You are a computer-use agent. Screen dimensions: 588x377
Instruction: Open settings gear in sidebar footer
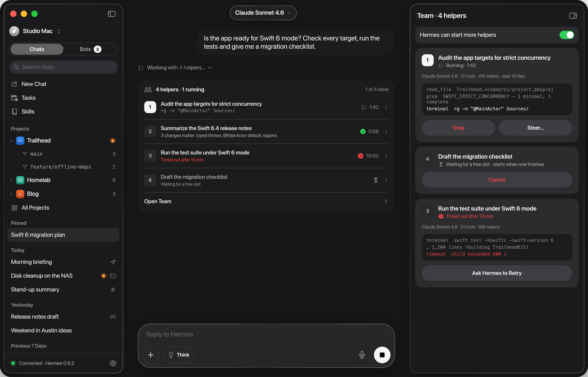click(x=113, y=363)
